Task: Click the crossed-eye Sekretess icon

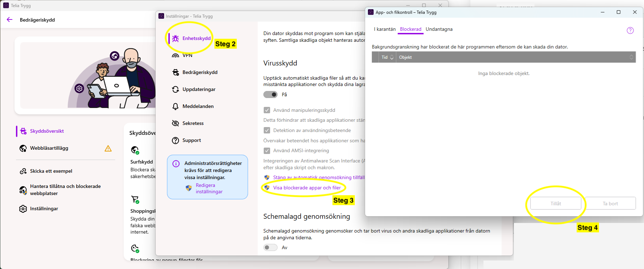Action: (175, 123)
